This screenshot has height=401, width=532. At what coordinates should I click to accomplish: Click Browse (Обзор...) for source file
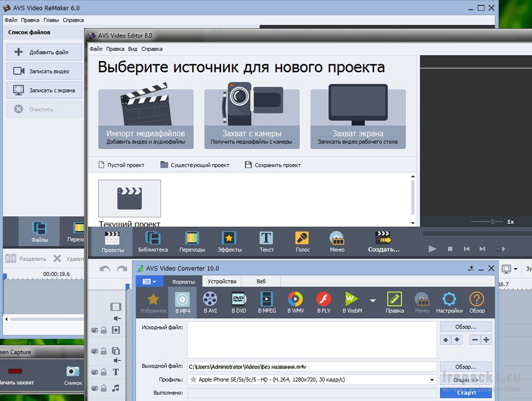(x=466, y=327)
